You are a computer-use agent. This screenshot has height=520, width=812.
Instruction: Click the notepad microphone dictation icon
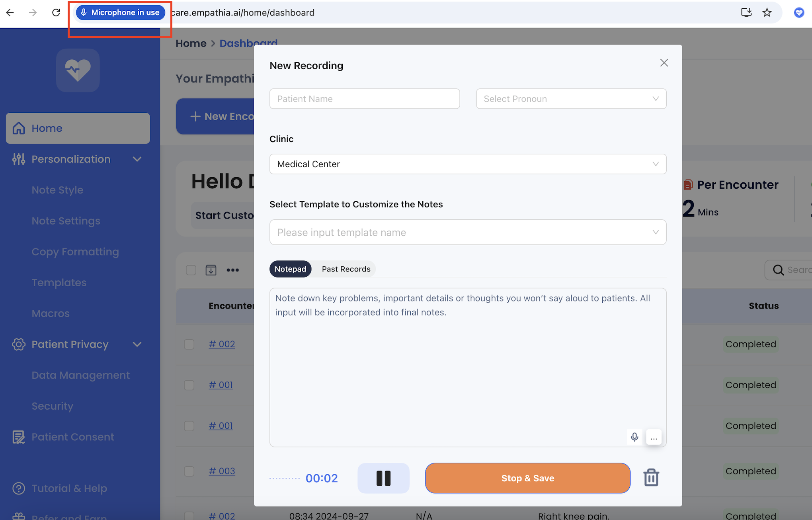[634, 437]
